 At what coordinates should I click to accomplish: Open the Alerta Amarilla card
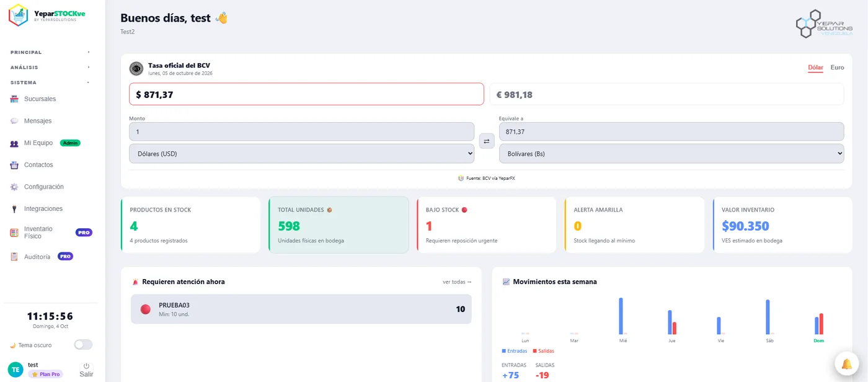tap(634, 225)
